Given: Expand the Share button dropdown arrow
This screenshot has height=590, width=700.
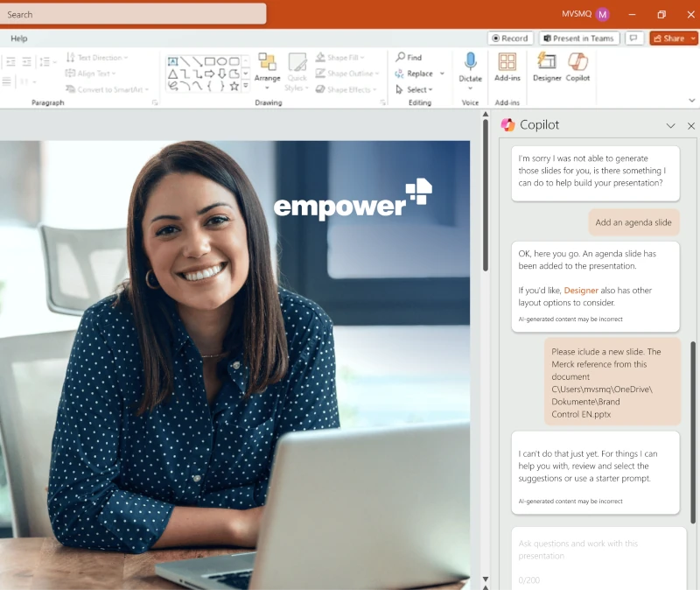Looking at the screenshot, I should pyautogui.click(x=693, y=39).
